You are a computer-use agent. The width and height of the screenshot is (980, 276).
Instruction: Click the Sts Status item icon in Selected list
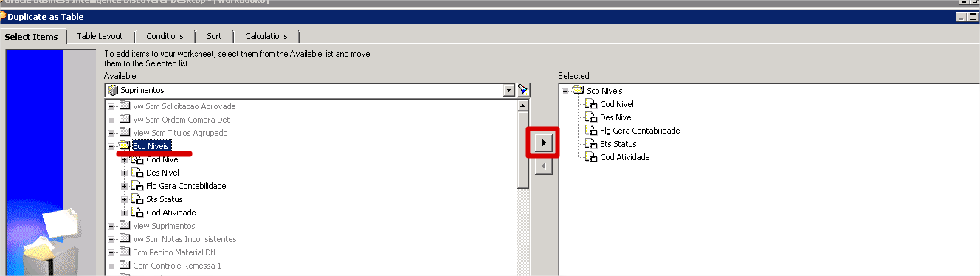tap(590, 144)
